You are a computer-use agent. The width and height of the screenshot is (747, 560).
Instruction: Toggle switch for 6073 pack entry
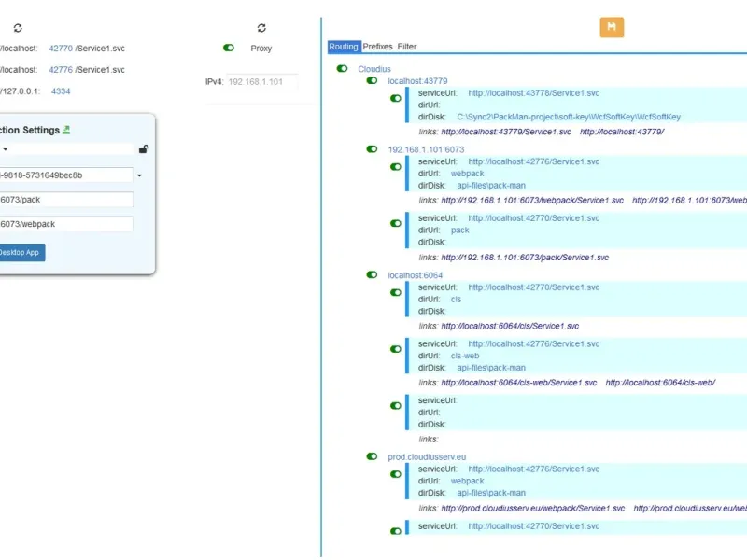[x=396, y=223]
